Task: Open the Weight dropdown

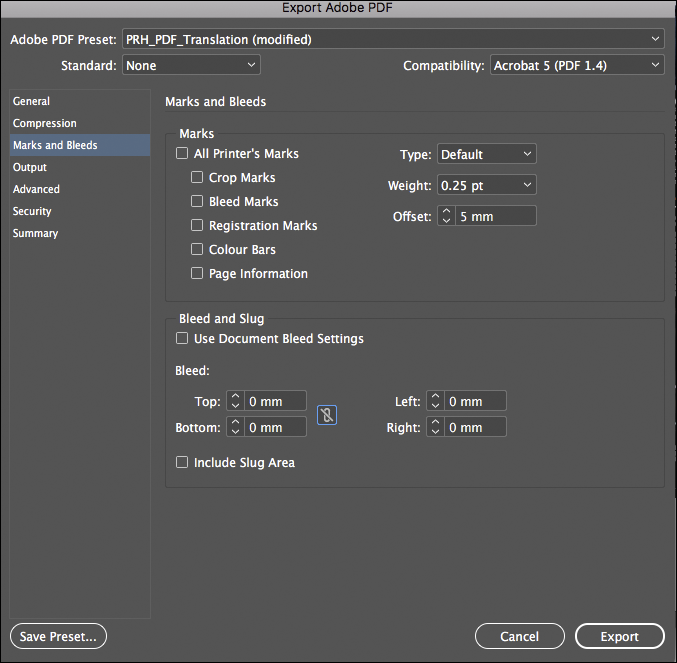Action: [x=487, y=185]
